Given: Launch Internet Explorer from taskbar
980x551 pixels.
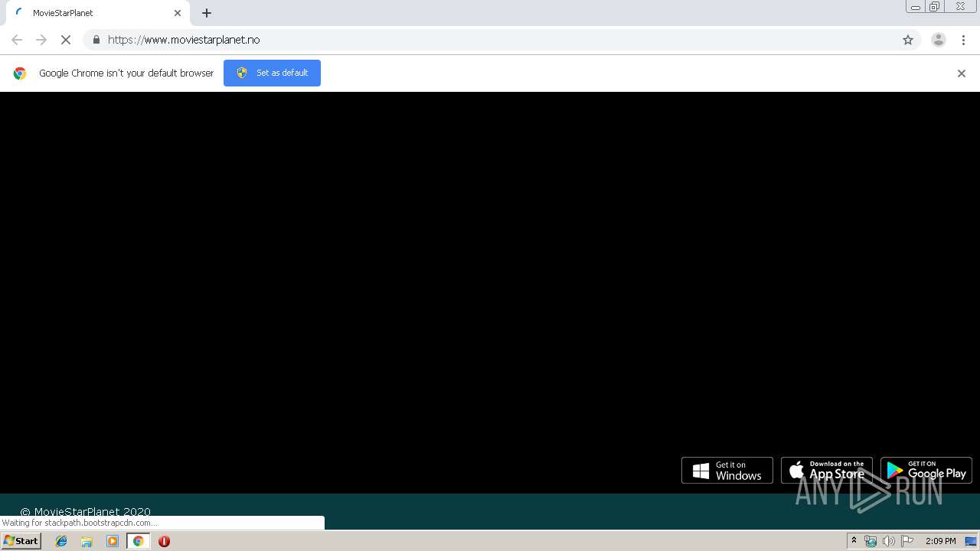Looking at the screenshot, I should point(61,541).
